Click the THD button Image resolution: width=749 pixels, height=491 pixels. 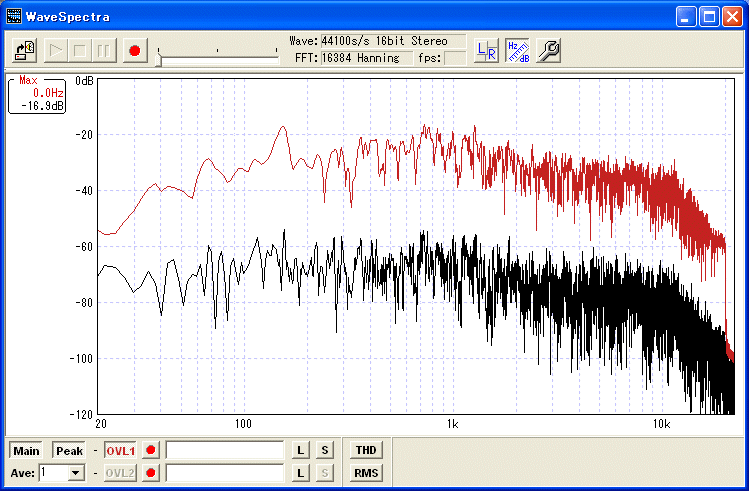[366, 451]
